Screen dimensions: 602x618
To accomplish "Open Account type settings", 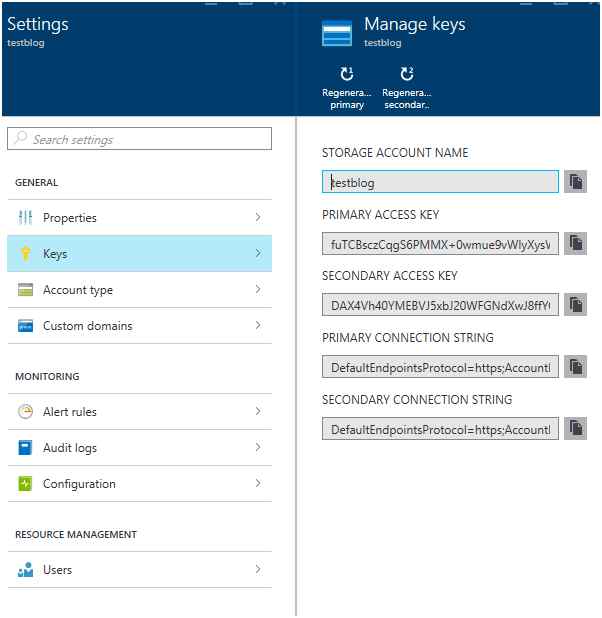I will coord(138,290).
